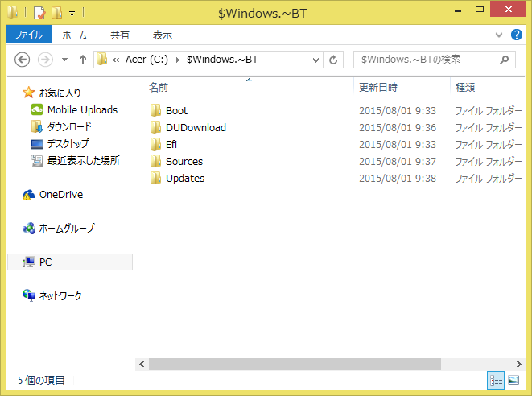The height and width of the screenshot is (396, 532).
Task: Open ダウンロード in navigation pane
Action: tap(69, 126)
